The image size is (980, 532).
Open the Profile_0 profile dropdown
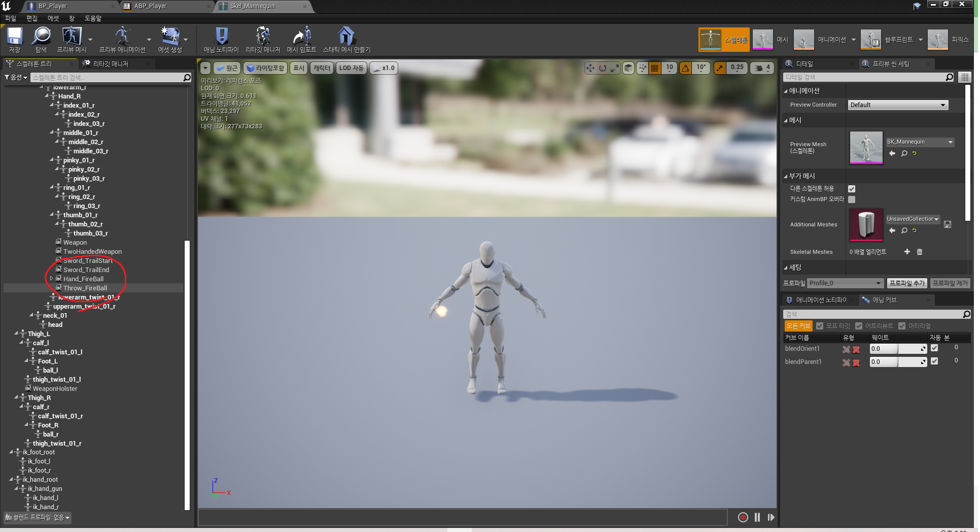845,283
